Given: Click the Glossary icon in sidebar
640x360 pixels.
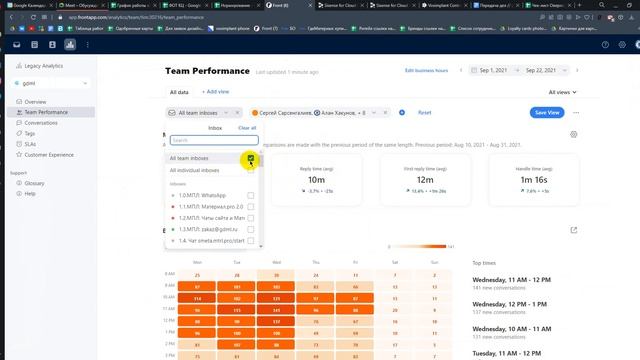Looking at the screenshot, I should [19, 183].
